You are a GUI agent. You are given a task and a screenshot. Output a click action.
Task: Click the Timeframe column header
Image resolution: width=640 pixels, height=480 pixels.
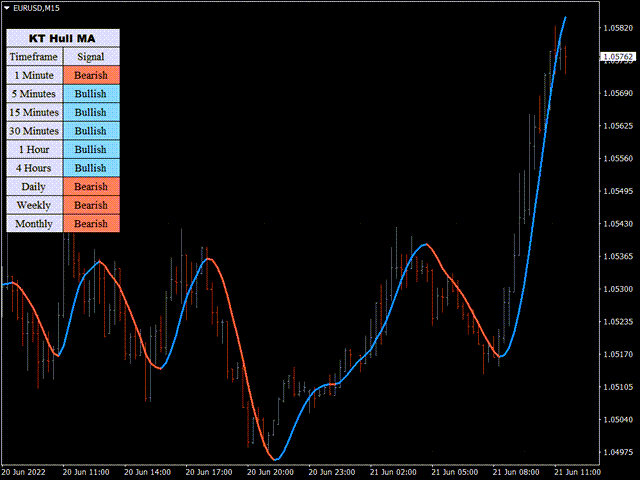(34, 57)
